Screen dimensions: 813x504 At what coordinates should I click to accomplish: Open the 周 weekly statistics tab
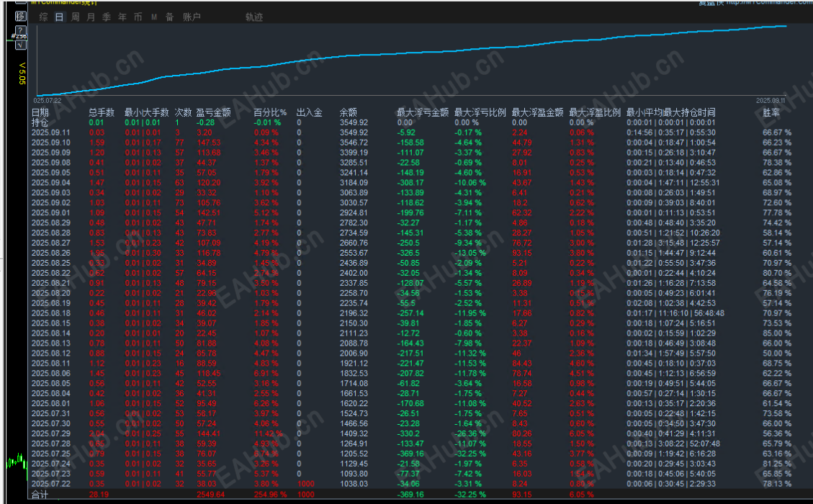75,17
